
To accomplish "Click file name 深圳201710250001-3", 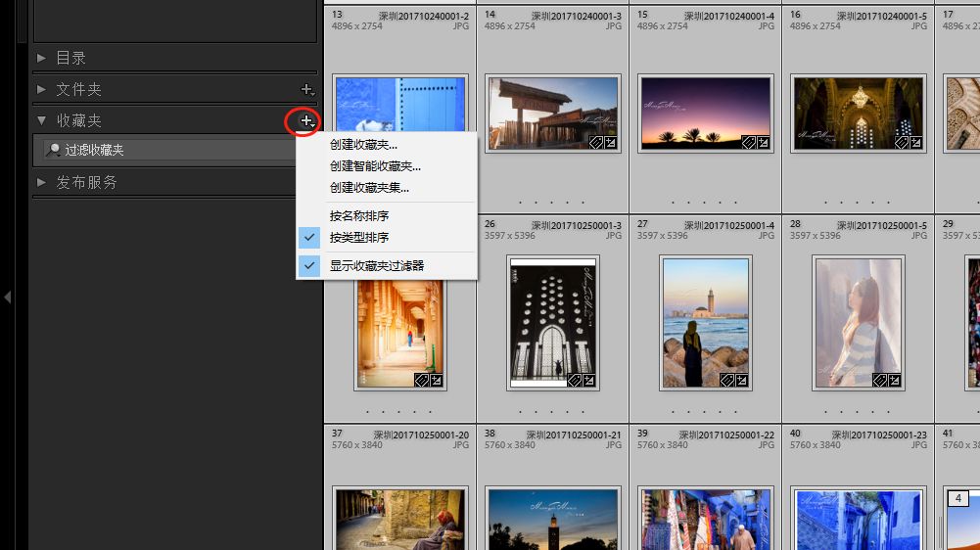I will (577, 225).
